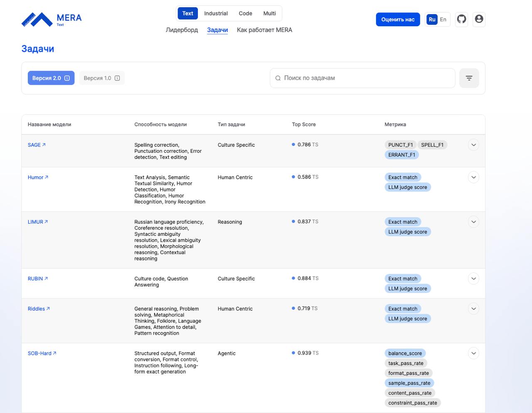
Task: Switch to the Text benchmark tab
Action: coord(188,13)
